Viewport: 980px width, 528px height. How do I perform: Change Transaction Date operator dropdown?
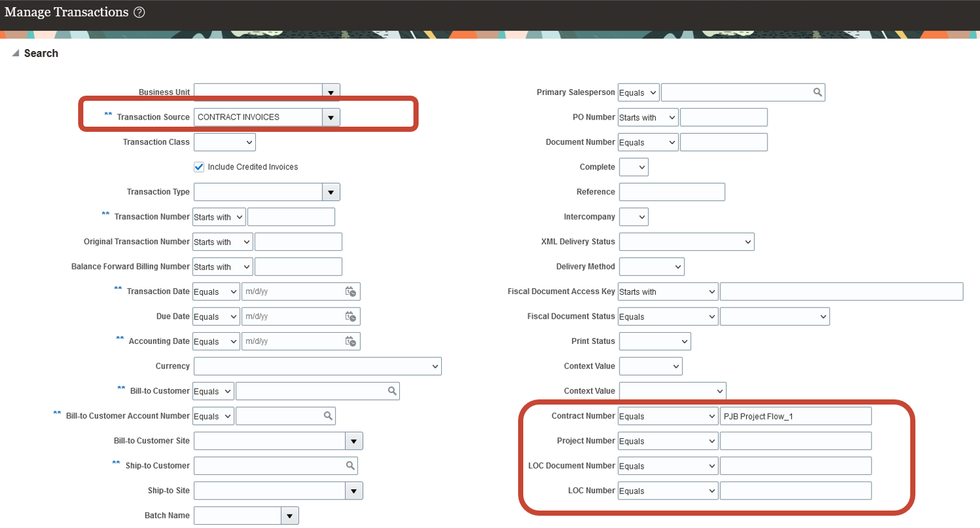tap(216, 291)
